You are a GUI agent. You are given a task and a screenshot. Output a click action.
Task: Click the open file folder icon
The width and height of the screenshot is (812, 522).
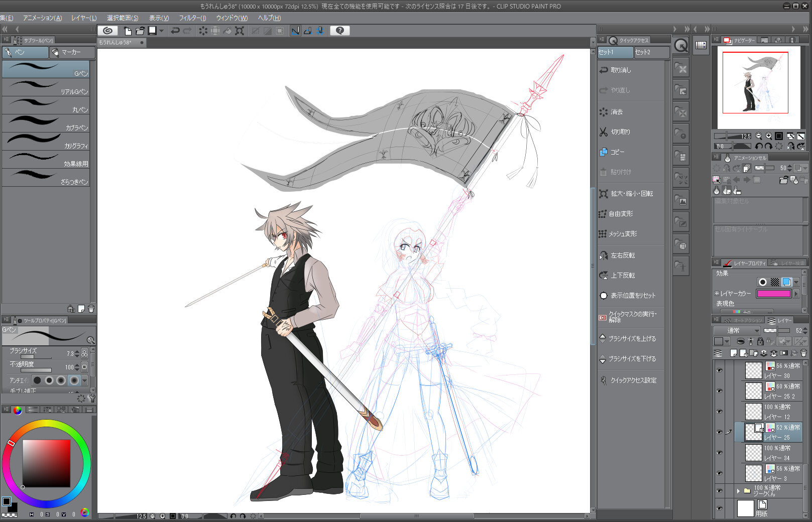pos(140,31)
